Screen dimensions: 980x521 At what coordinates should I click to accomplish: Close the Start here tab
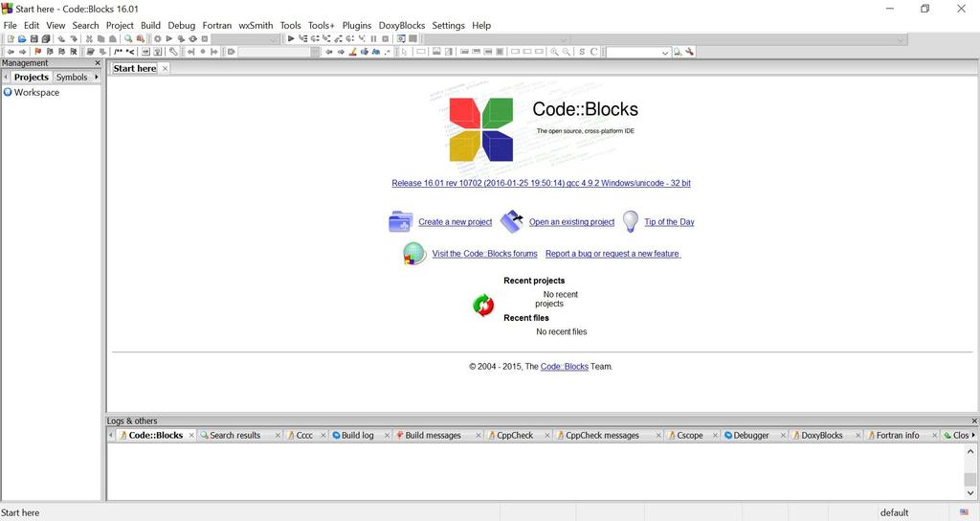(165, 68)
